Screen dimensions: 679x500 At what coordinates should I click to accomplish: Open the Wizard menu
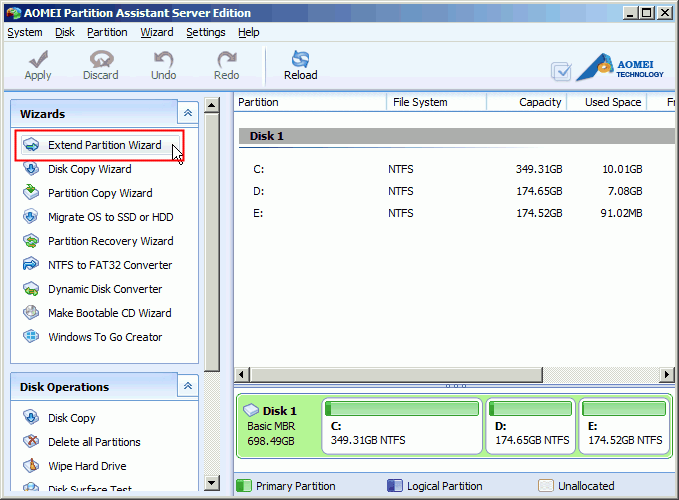[157, 32]
